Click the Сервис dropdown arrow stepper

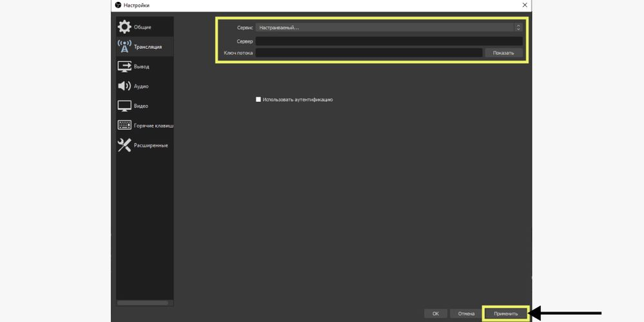(x=518, y=28)
